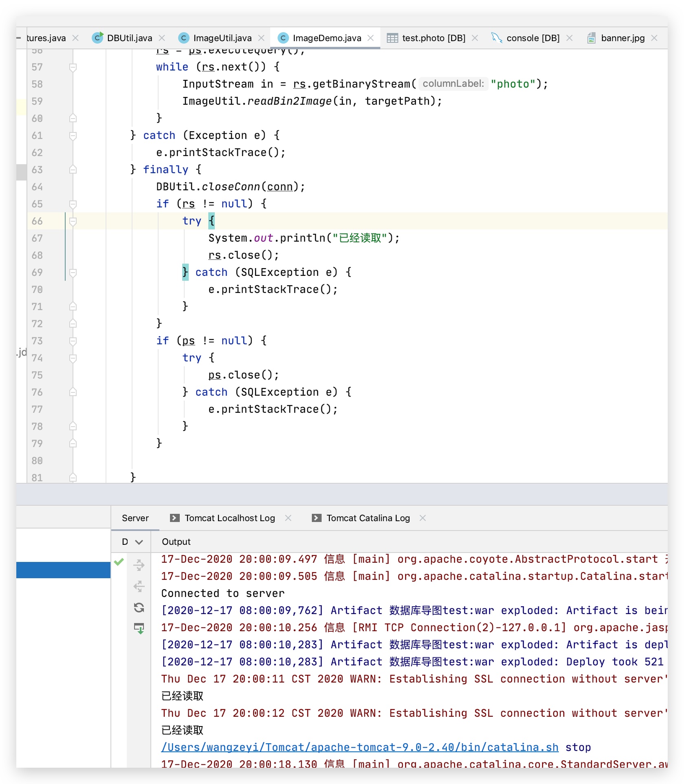Click the green checkmark deployment status icon
Screen dimensions: 684x784
pyautogui.click(x=119, y=562)
